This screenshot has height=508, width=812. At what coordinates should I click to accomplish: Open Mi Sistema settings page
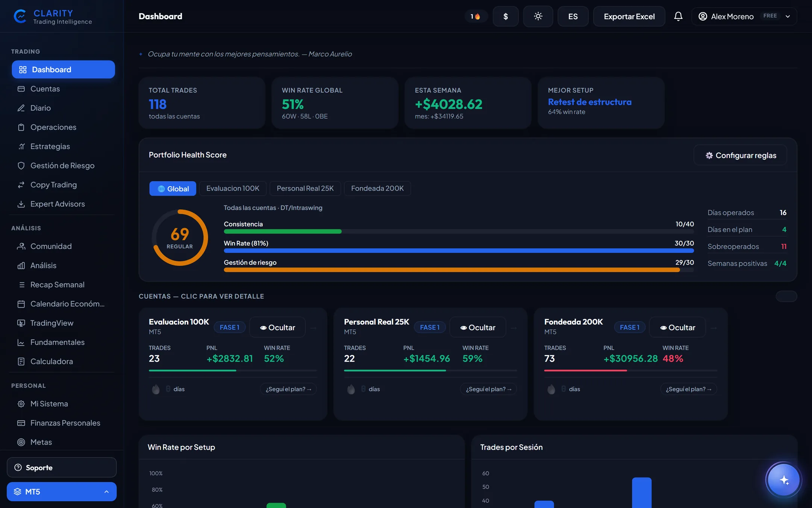63,404
